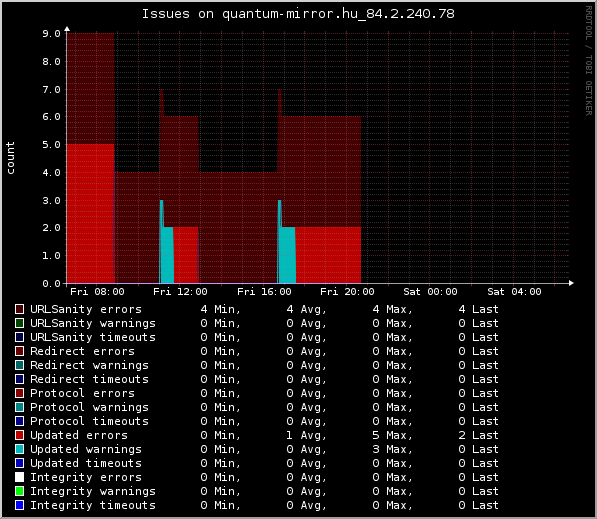Click the Redirect timeouts color swatch

19,379
